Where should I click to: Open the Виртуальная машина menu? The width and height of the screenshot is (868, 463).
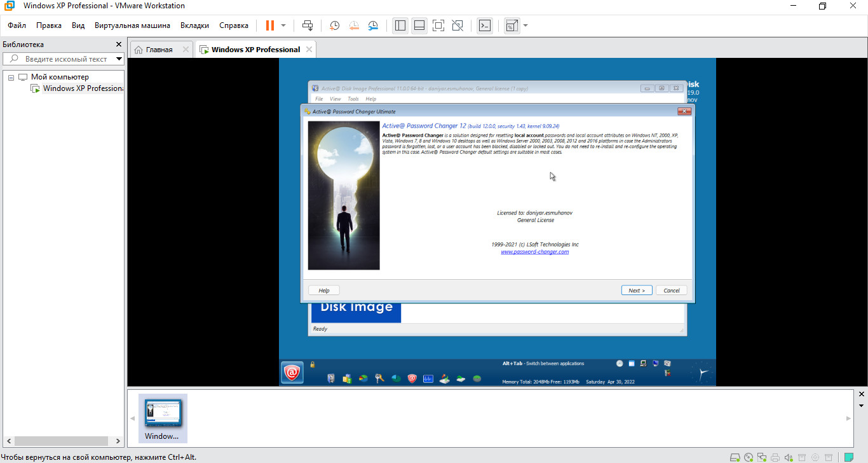click(132, 25)
